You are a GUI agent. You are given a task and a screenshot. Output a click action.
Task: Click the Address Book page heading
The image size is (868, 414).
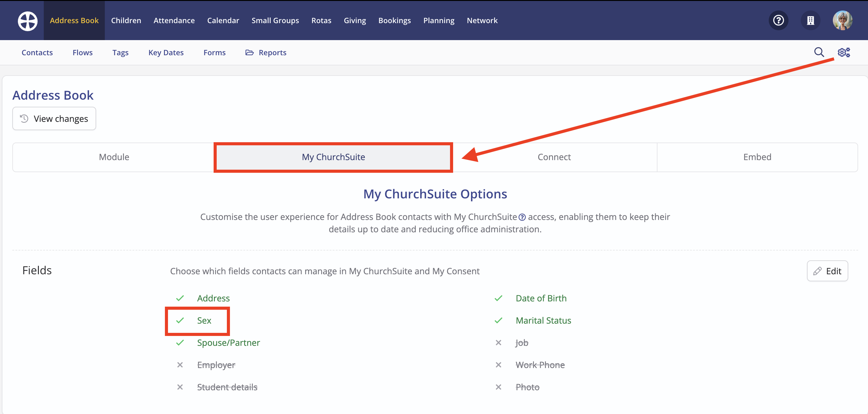tap(53, 95)
